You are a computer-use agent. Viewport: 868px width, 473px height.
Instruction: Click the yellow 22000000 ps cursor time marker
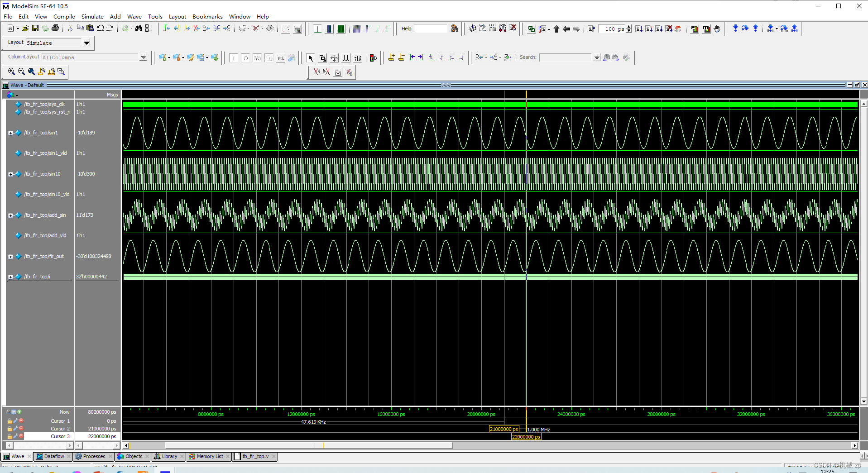[526, 437]
